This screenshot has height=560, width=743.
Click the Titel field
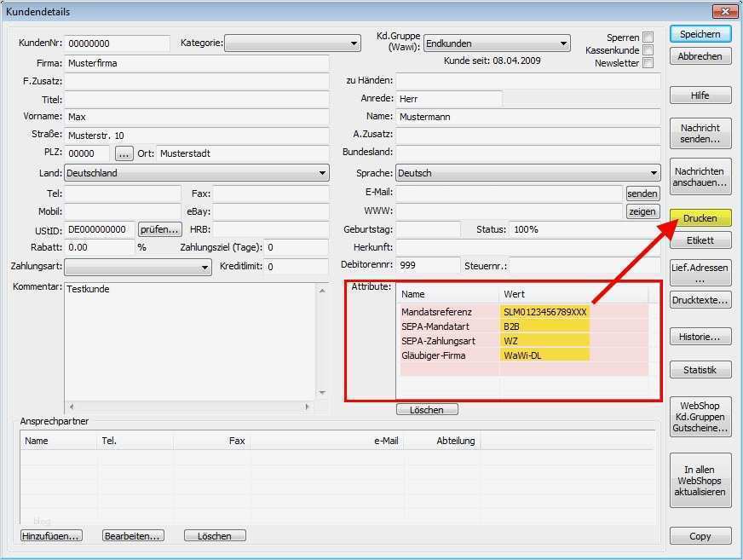pos(197,100)
